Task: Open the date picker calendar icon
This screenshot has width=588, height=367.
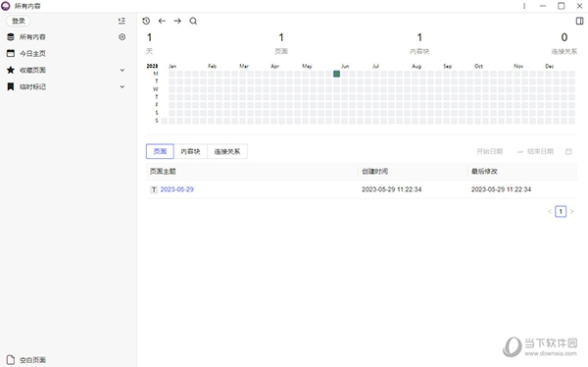Action: pyautogui.click(x=568, y=151)
